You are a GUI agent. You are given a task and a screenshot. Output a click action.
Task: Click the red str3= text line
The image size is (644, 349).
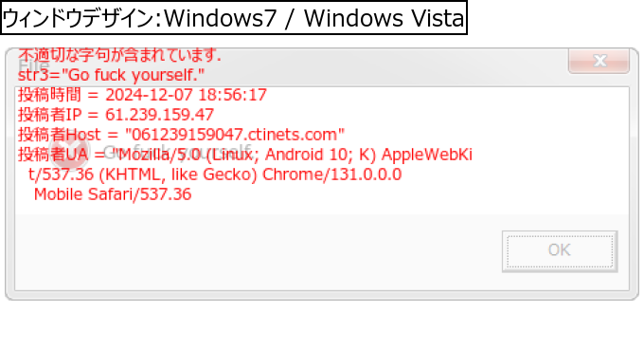pyautogui.click(x=111, y=75)
